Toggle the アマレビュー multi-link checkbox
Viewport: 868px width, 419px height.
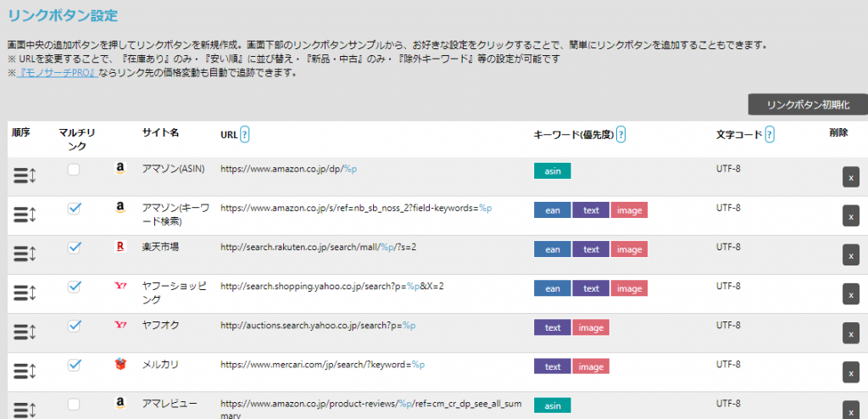pyautogui.click(x=74, y=404)
